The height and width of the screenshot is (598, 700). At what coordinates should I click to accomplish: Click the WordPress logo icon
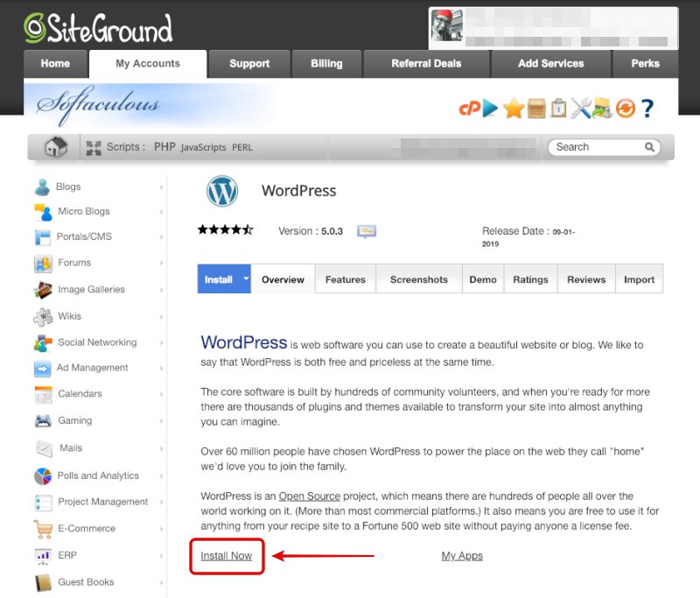pos(222,191)
